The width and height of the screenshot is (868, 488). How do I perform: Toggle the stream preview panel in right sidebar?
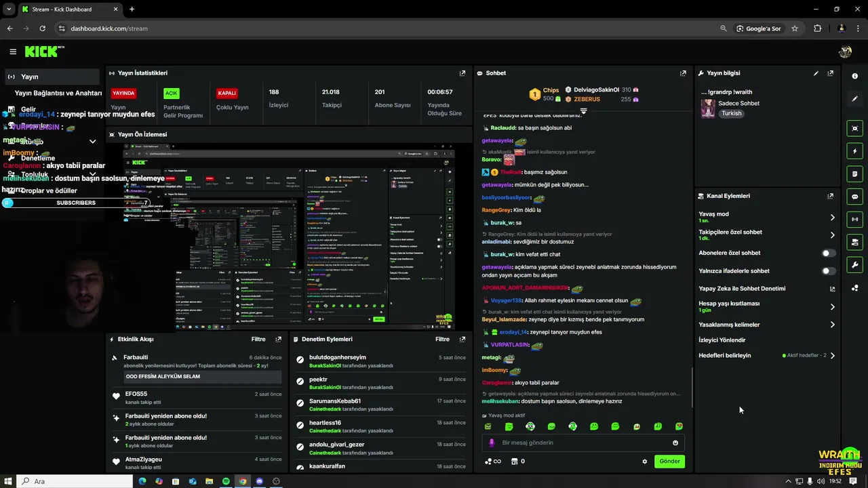point(854,128)
